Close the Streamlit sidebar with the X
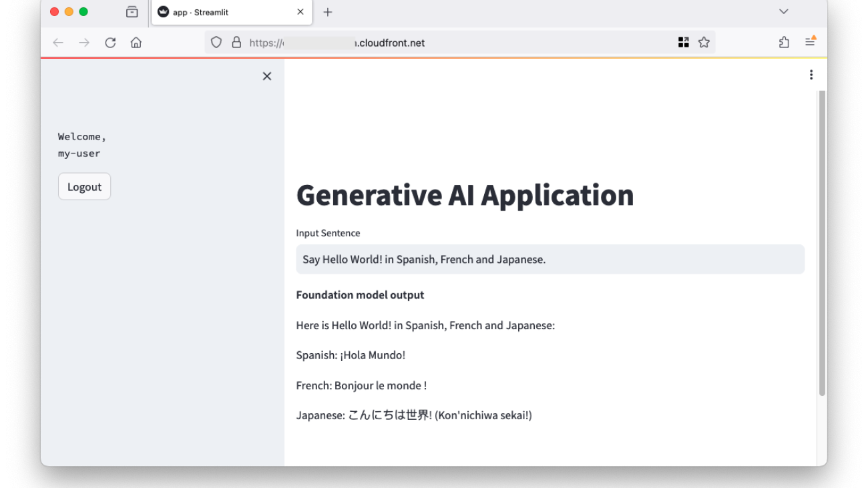This screenshot has width=868, height=488. tap(267, 76)
